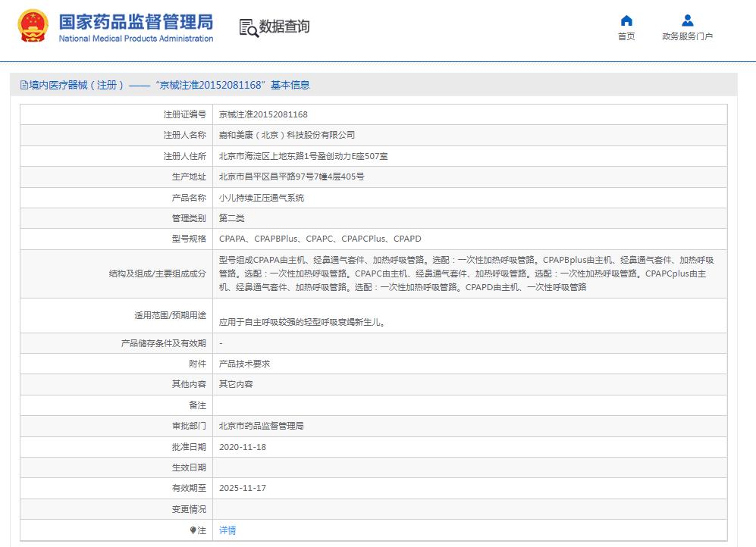Screen dimensions: 756x547
Task: Select the 数据查询 heading text
Action: click(x=284, y=27)
